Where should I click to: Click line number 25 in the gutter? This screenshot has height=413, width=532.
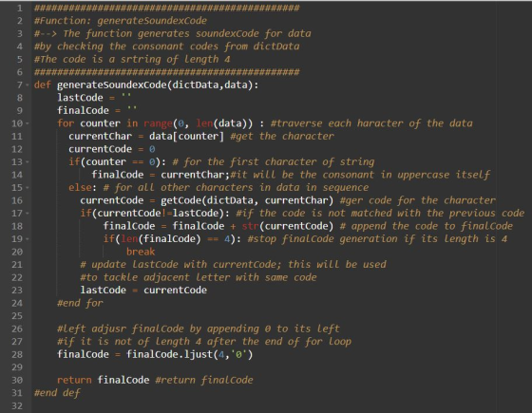[17, 316]
